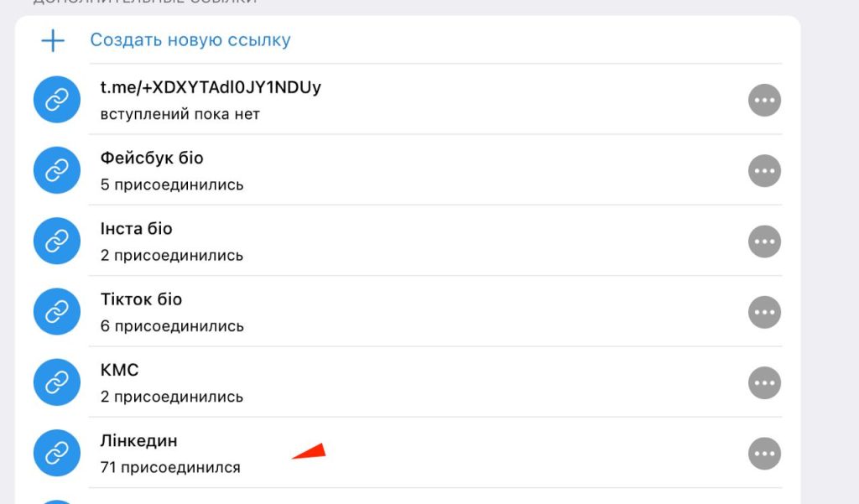
Task: Open the Создать новую ссылку link
Action: [x=190, y=40]
